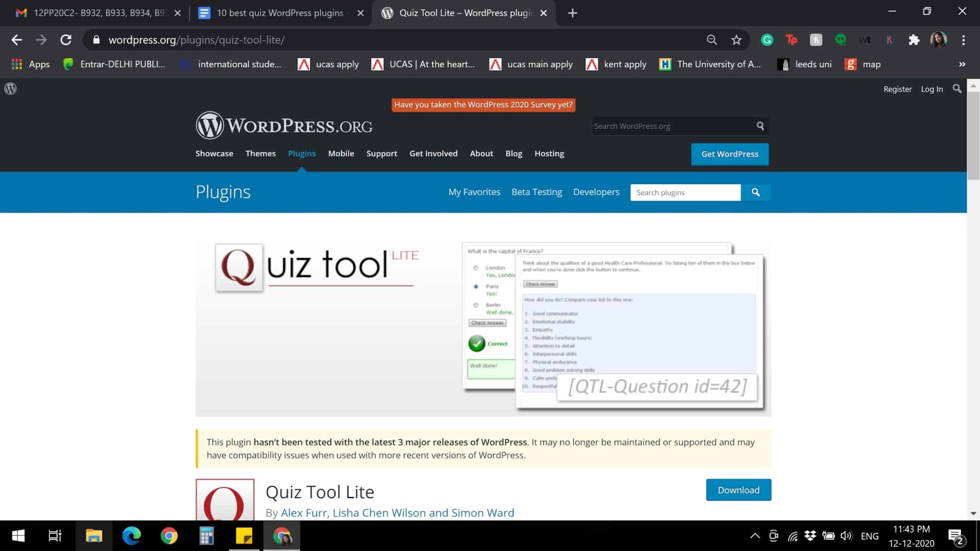
Task: Click the address bar URL
Action: point(197,40)
